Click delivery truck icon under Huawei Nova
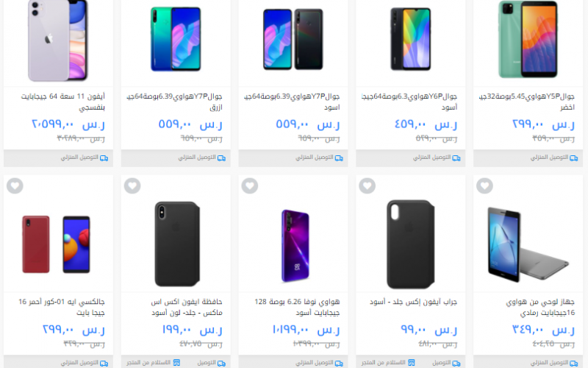Viewport: 588px width, 368px height. point(339,363)
